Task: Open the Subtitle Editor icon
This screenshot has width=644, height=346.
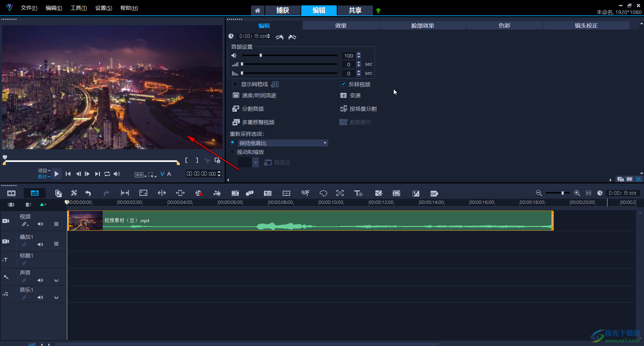Action: (268, 193)
